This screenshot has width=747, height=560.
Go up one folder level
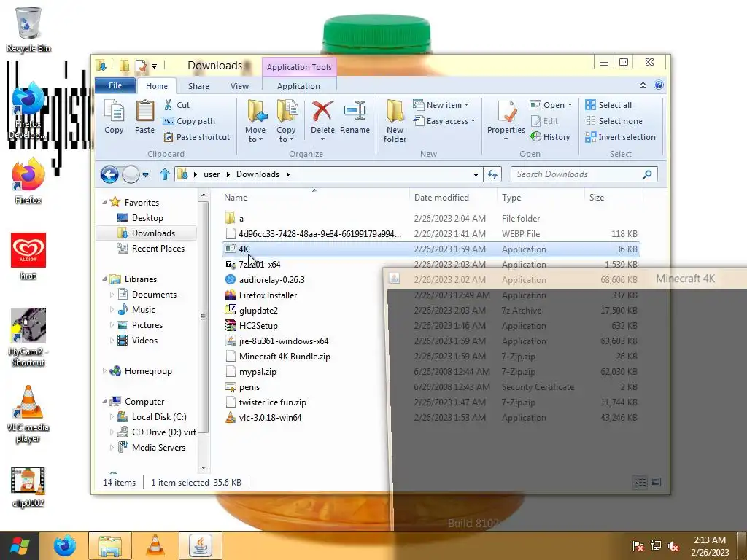pyautogui.click(x=164, y=174)
